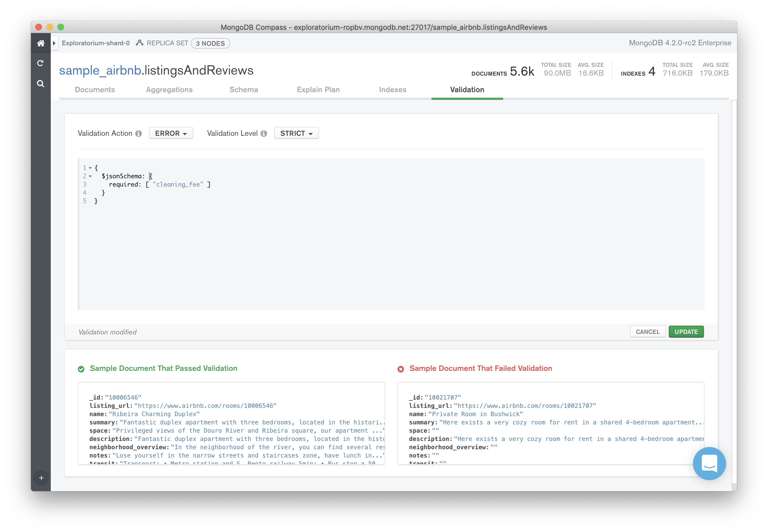The height and width of the screenshot is (532, 768).
Task: Click the Validation modified status text
Action: [108, 332]
